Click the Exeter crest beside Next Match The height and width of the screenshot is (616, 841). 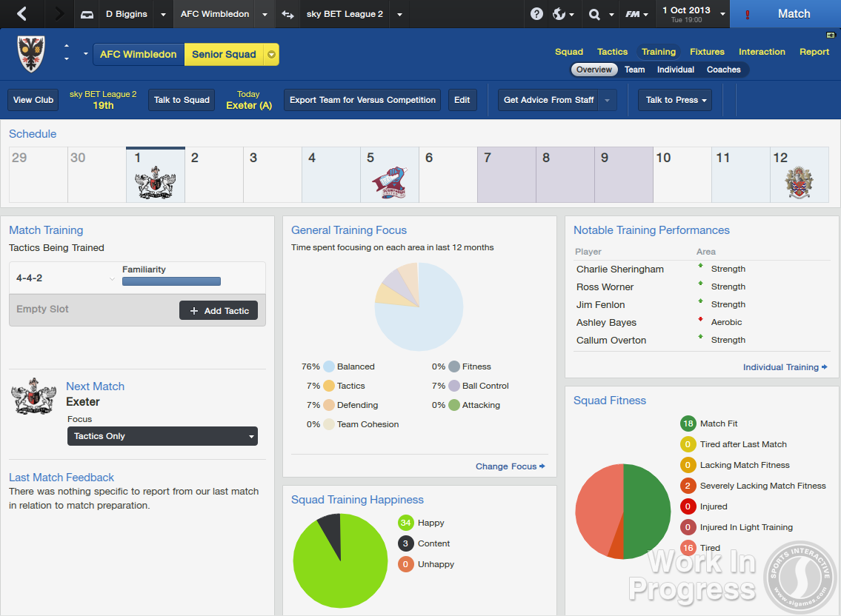[33, 396]
